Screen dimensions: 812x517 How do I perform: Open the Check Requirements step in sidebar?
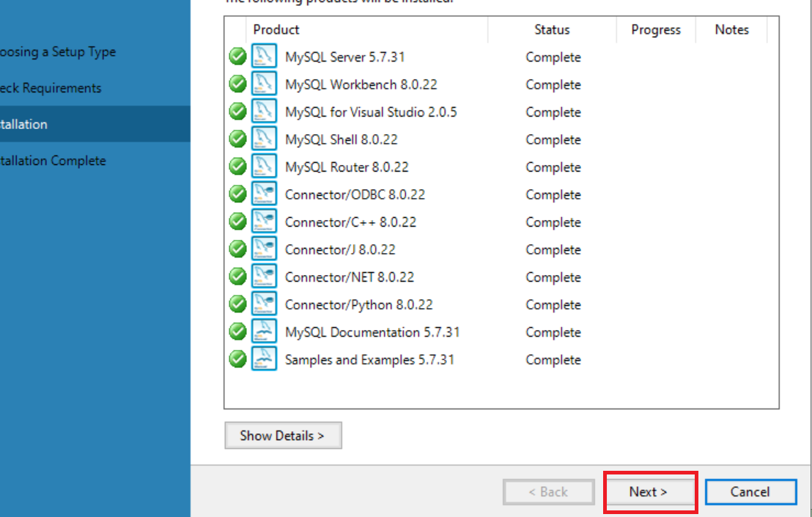tap(51, 88)
